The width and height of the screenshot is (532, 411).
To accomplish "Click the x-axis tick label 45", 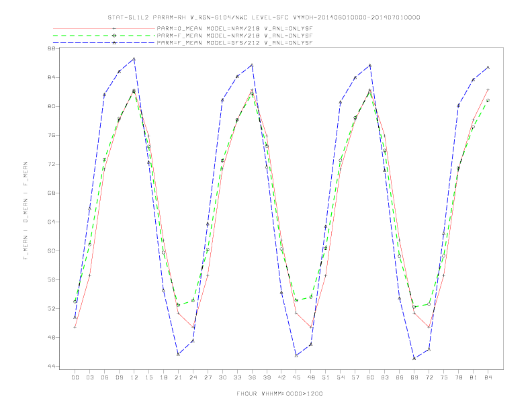I will tap(296, 377).
